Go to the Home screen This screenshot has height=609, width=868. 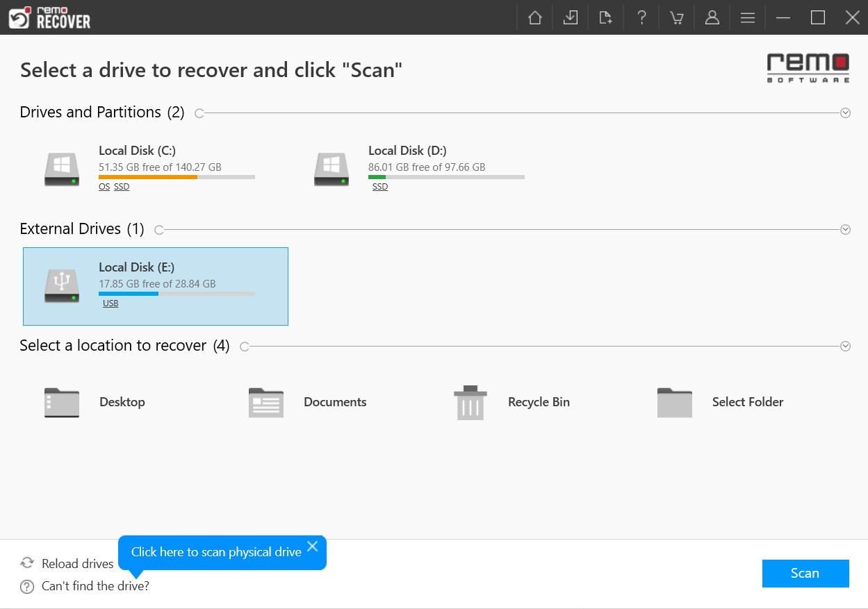(534, 17)
